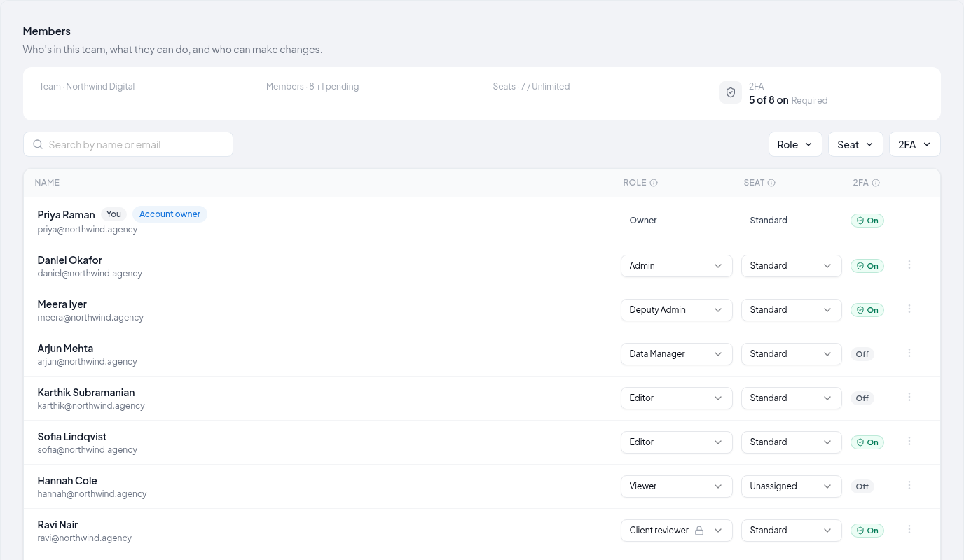Click the Team Northwind Digital label
This screenshot has height=560, width=964.
(x=87, y=87)
